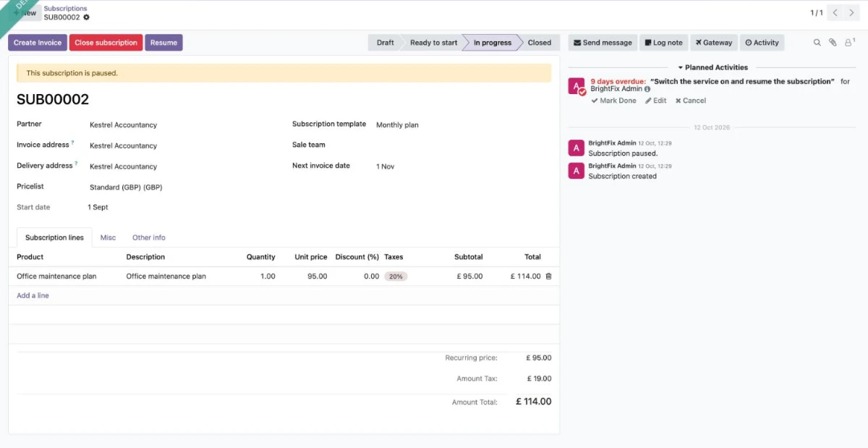This screenshot has width=868, height=448.
Task: Collapse the Planned Activities section
Action: 712,67
